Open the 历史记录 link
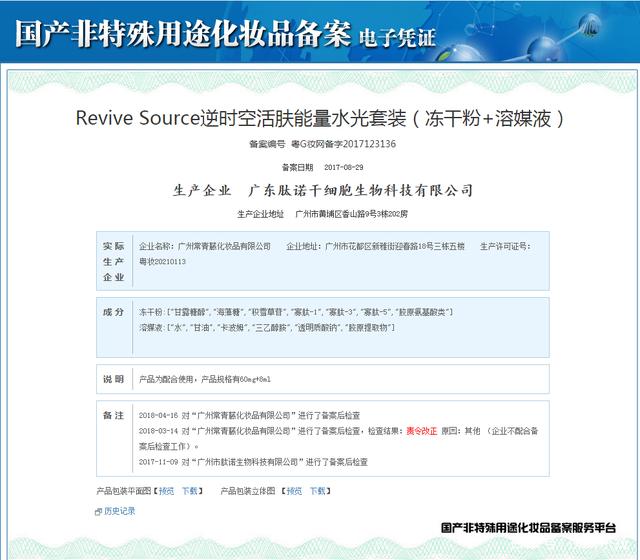 [119, 511]
